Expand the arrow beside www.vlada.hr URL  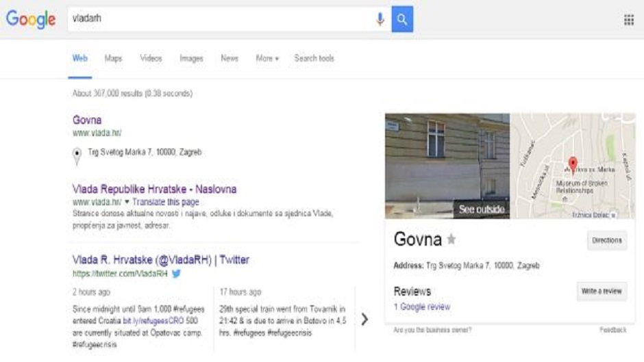point(127,201)
